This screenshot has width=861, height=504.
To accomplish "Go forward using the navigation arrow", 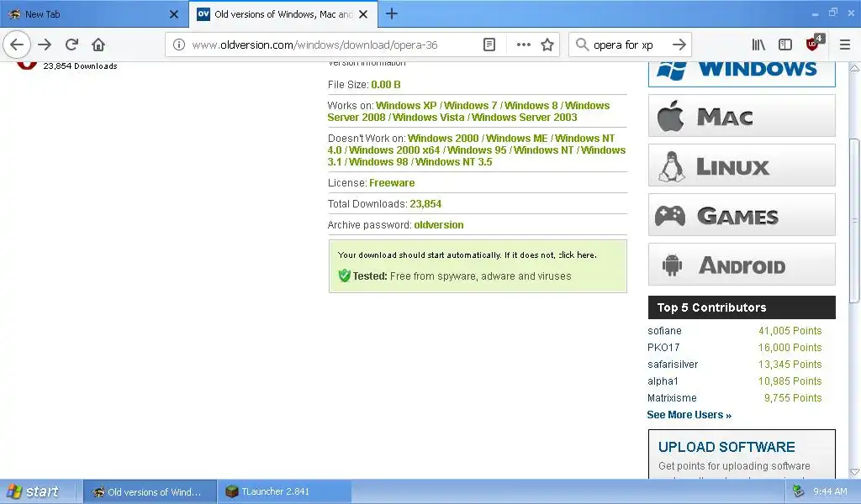I will click(x=45, y=45).
